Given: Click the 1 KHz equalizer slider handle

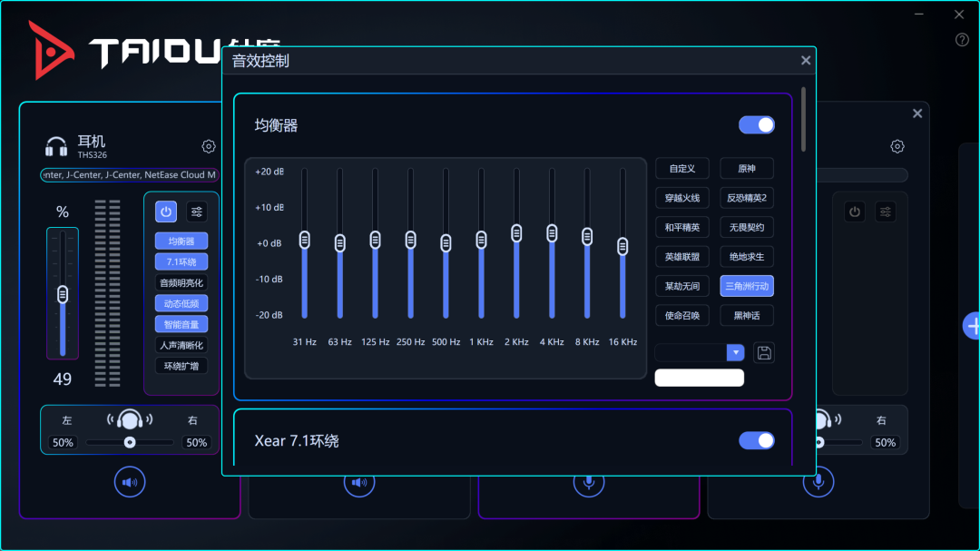Looking at the screenshot, I should [x=481, y=240].
